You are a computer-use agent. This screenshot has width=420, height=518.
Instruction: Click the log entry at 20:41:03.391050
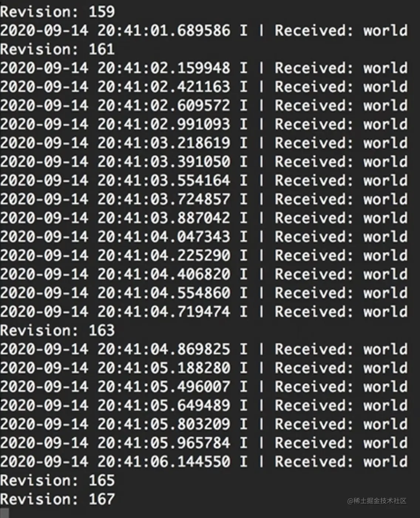(x=204, y=162)
